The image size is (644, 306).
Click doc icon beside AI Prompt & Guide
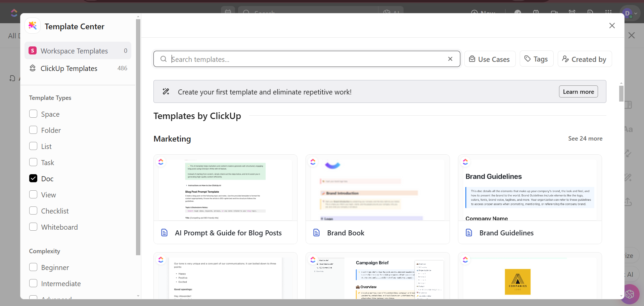click(x=165, y=233)
